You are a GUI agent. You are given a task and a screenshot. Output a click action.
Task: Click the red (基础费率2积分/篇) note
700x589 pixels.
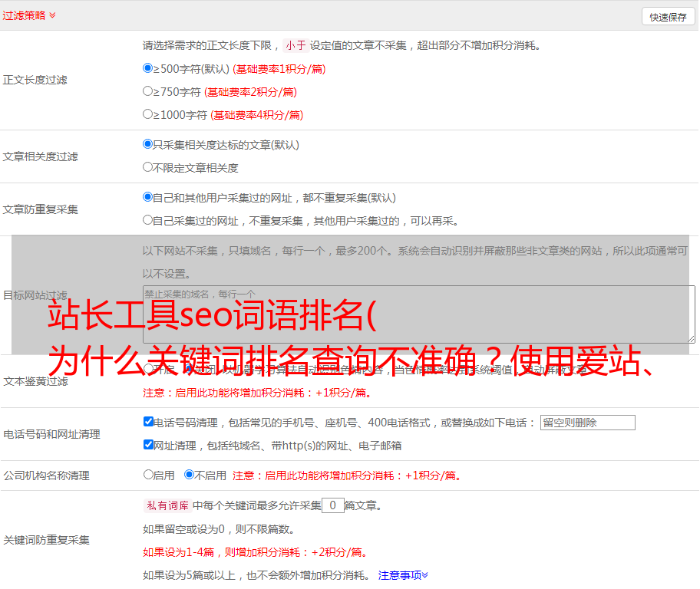(250, 92)
